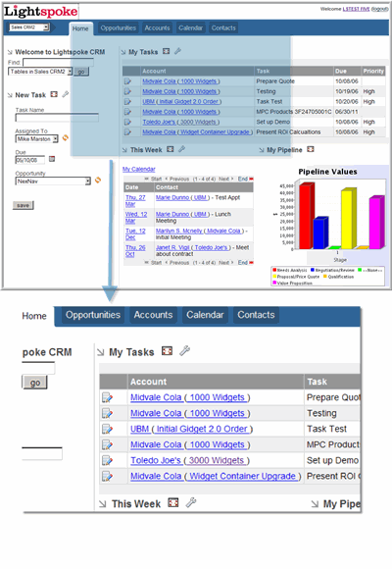
Task: Click the magenta Value Proposition legend swatch
Action: tap(274, 283)
